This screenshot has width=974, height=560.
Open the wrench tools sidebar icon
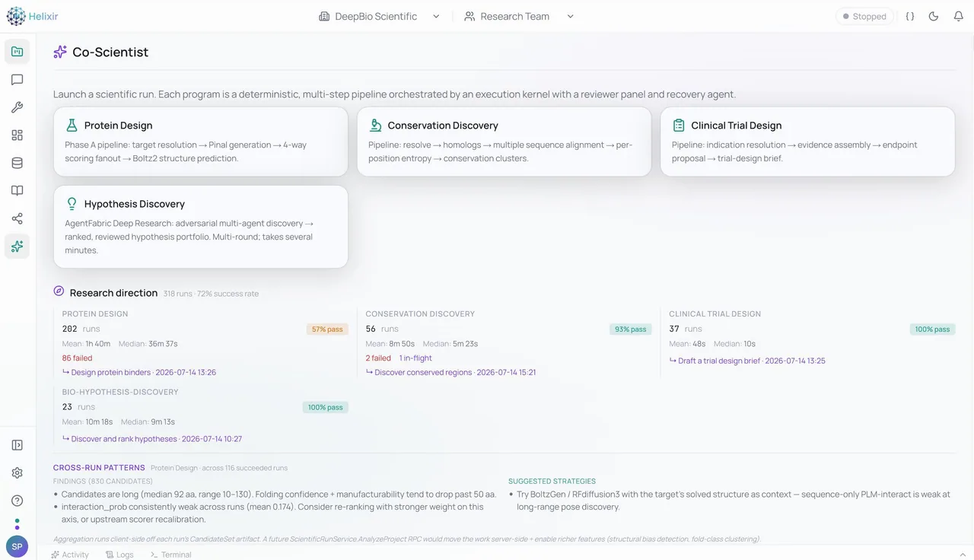[x=17, y=107]
